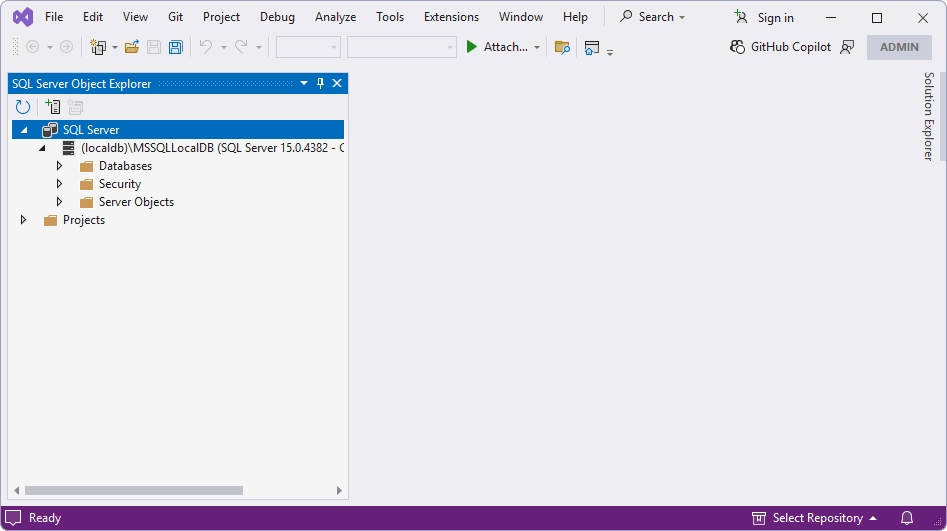947x531 pixels.
Task: Click the horizontal scrollbar right arrow
Action: click(x=339, y=491)
